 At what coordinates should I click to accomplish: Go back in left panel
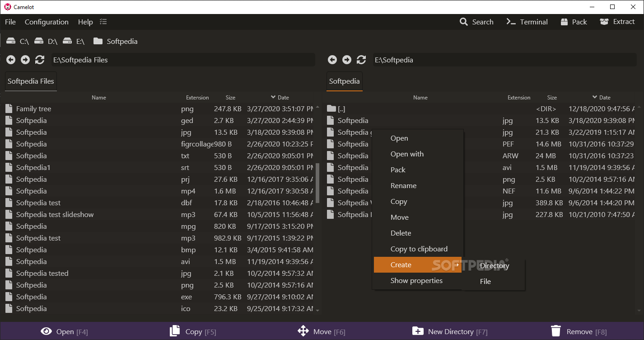click(11, 60)
